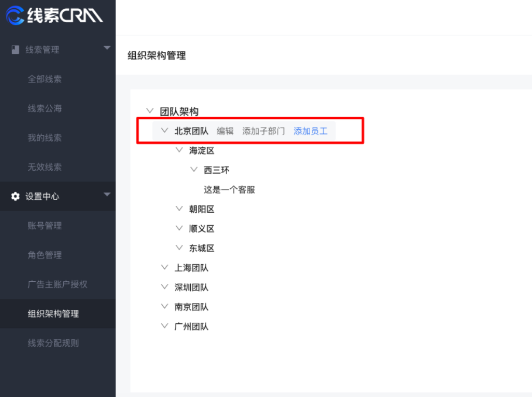The height and width of the screenshot is (397, 532).
Task: Click the 设置中心 gear icon
Action: pyautogui.click(x=15, y=196)
